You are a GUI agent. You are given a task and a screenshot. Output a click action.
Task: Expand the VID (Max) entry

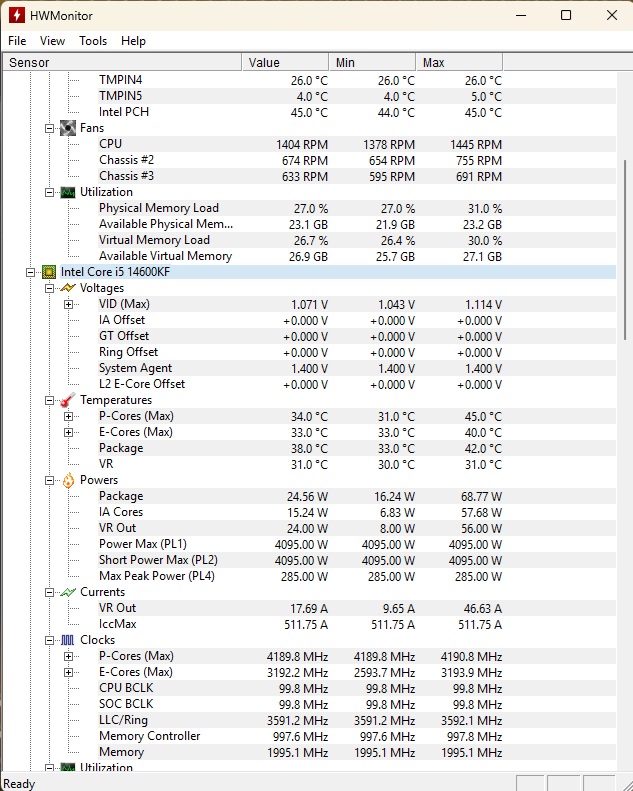pos(69,304)
